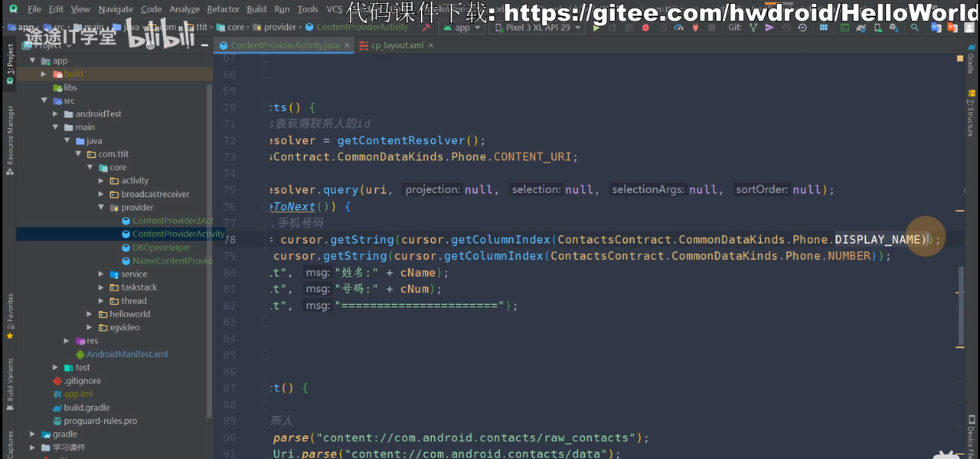Collapse the provider package node
Viewport: 980px width, 459px height.
[x=101, y=208]
